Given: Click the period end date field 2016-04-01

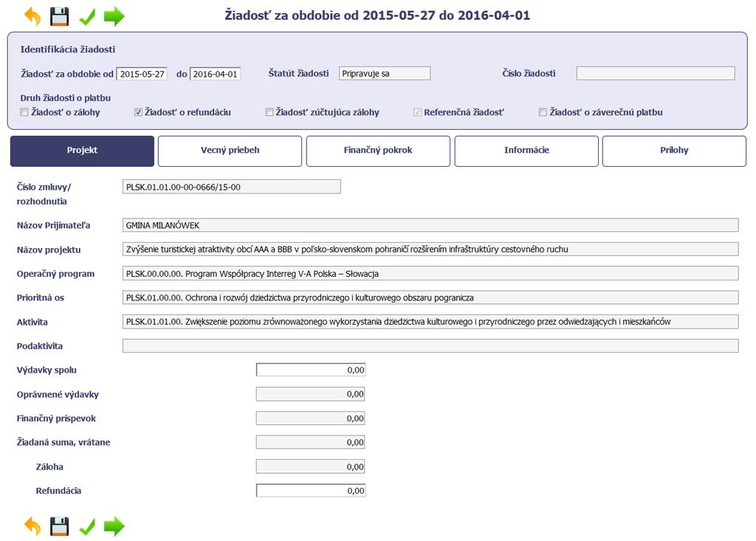Looking at the screenshot, I should point(215,74).
